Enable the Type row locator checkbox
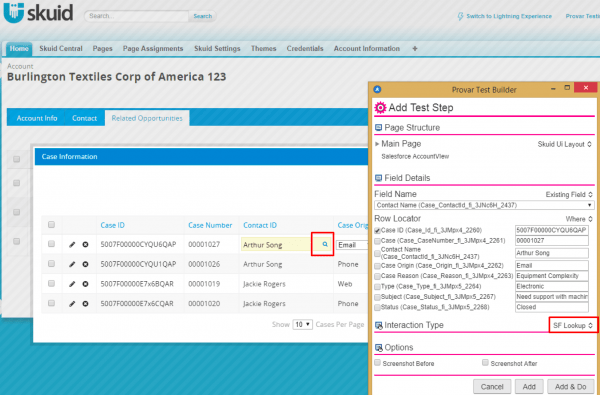600x395 pixels. [377, 287]
